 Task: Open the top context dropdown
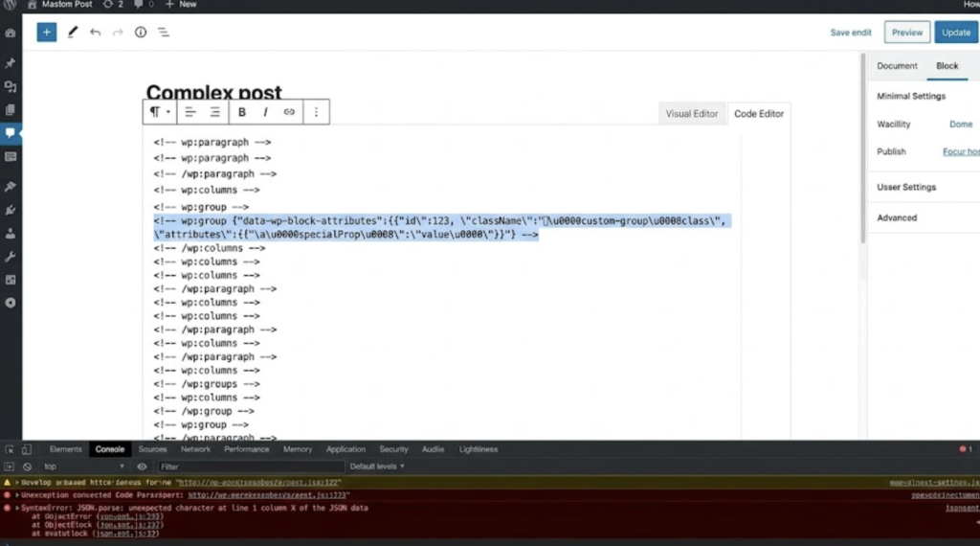pos(84,466)
